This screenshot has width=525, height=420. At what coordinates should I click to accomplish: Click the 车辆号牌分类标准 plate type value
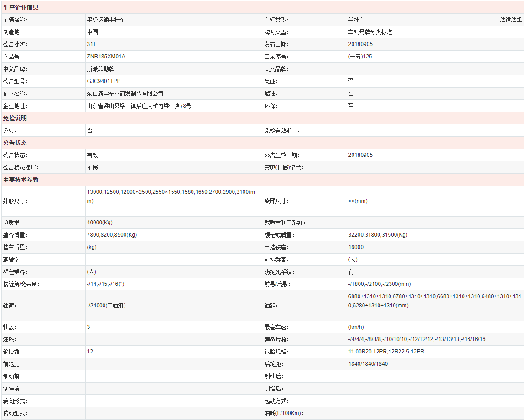370,32
